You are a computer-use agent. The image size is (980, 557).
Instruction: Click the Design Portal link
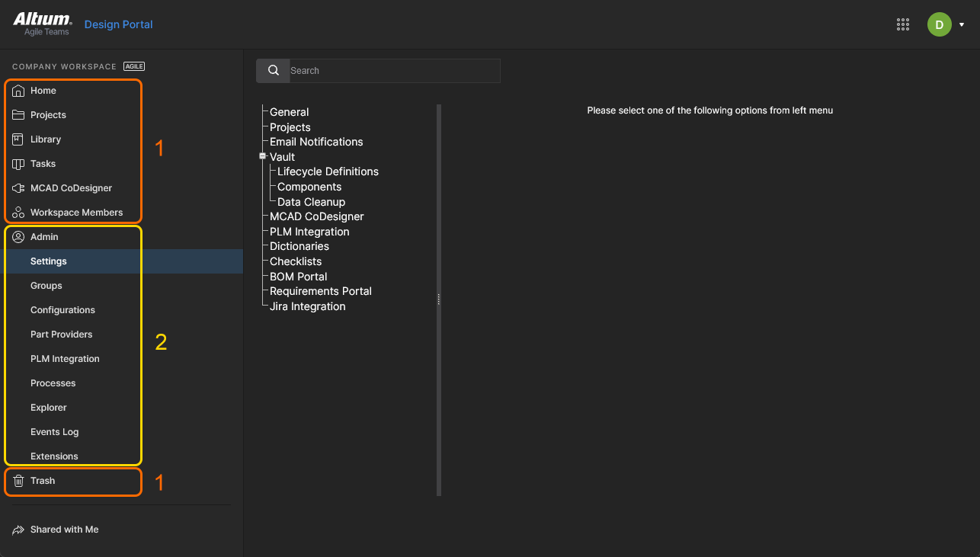(118, 24)
